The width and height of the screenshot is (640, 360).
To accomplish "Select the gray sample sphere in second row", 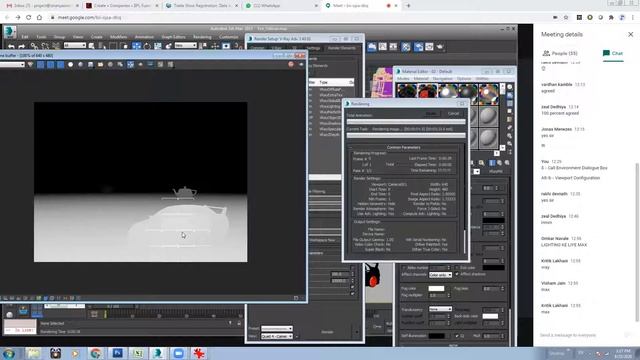I will (488, 116).
